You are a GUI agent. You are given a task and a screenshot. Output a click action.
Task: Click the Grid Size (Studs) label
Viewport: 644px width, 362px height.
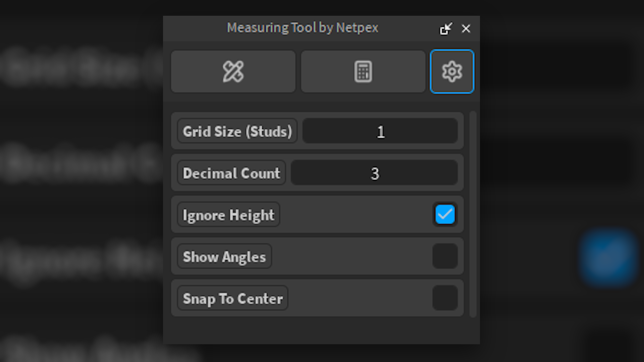237,131
